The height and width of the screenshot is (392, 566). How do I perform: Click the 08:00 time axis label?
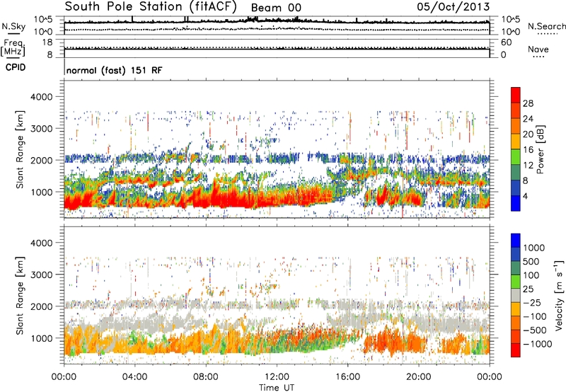[206, 377]
